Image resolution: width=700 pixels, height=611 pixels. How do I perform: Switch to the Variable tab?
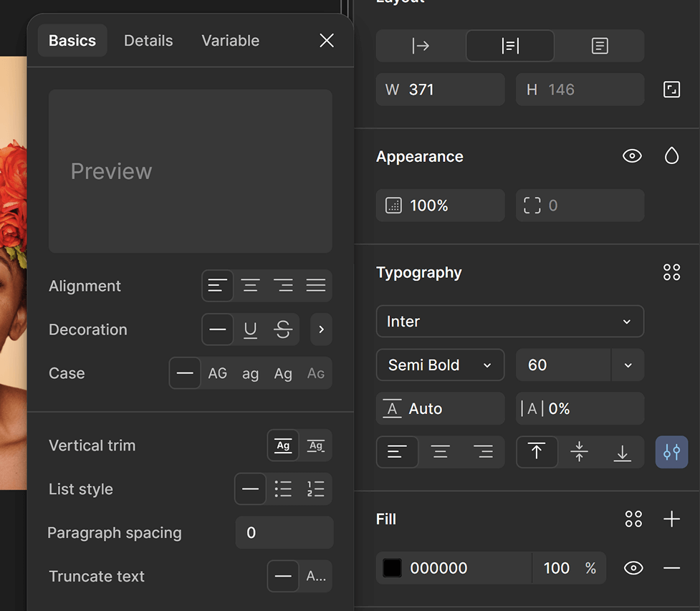coord(230,41)
